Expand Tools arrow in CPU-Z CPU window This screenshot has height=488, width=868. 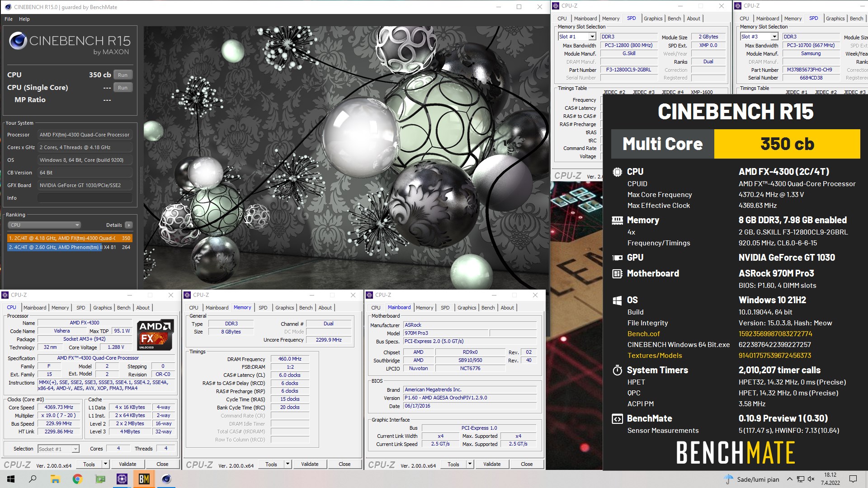105,464
